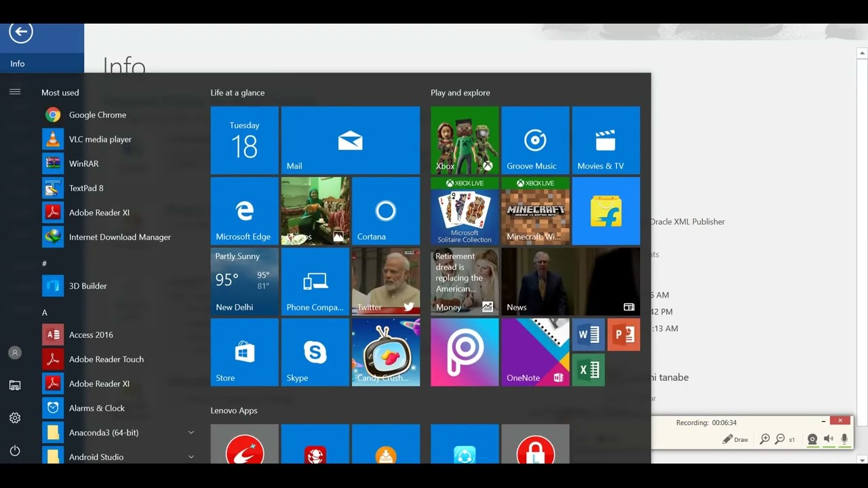Zoom in using the recorder magnifier plus
868x488 pixels.
point(765,439)
